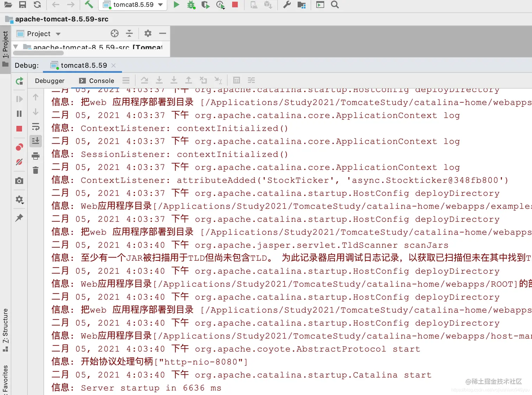Open debug settings gear in the sidebar
532x395 pixels.
click(19, 200)
